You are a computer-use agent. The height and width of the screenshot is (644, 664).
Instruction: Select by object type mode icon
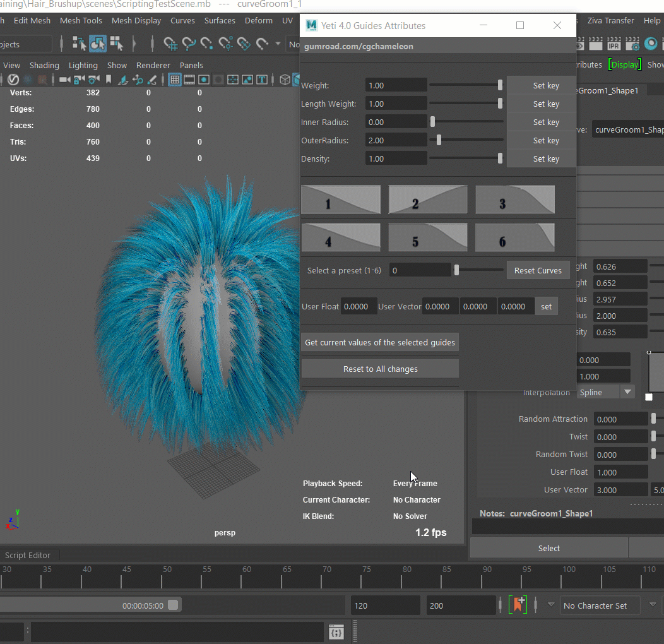point(98,44)
